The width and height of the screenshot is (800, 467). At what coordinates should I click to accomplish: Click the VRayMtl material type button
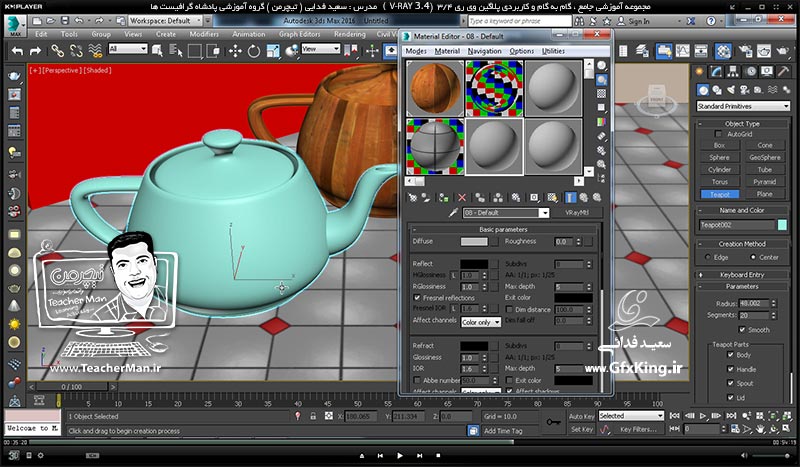[x=577, y=213]
